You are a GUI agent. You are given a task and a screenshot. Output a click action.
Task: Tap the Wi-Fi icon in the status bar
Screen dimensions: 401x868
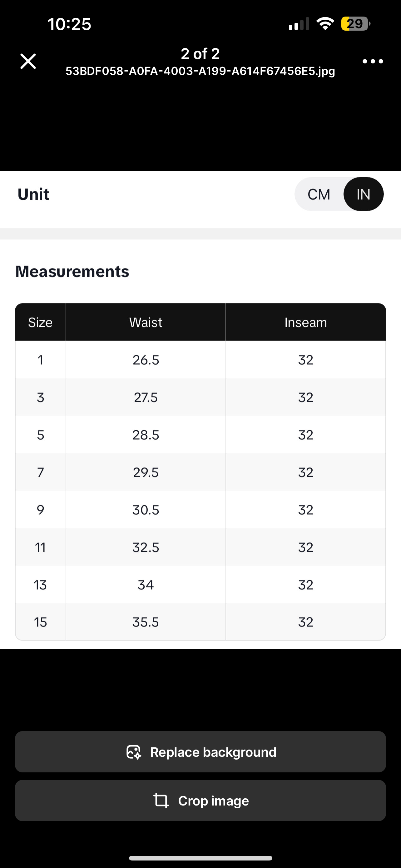[x=325, y=24]
